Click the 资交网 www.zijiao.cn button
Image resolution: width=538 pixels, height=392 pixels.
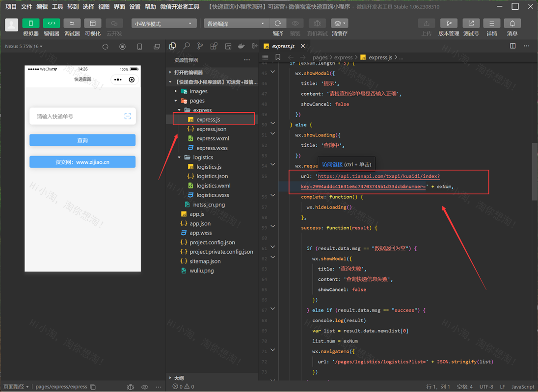[82, 162]
